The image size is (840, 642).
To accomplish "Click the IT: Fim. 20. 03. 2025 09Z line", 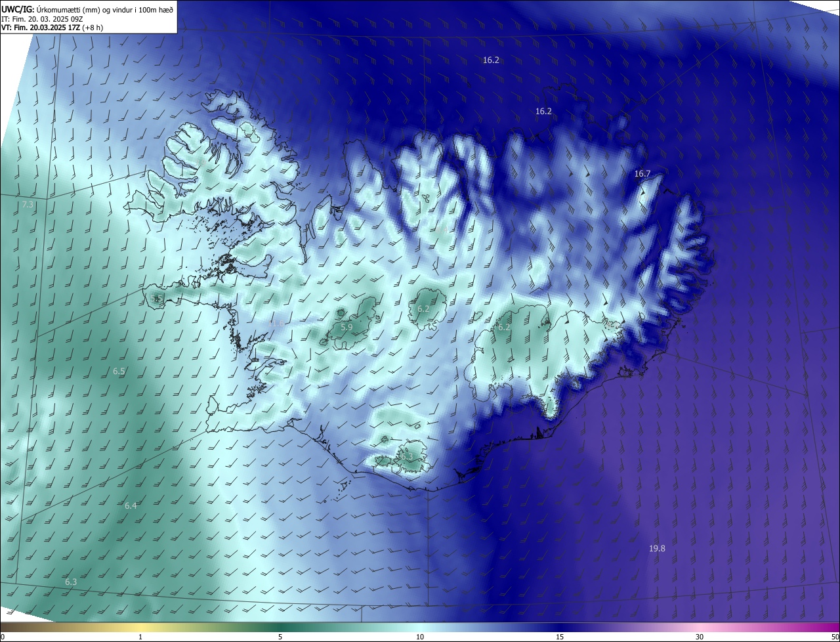I will pyautogui.click(x=43, y=19).
